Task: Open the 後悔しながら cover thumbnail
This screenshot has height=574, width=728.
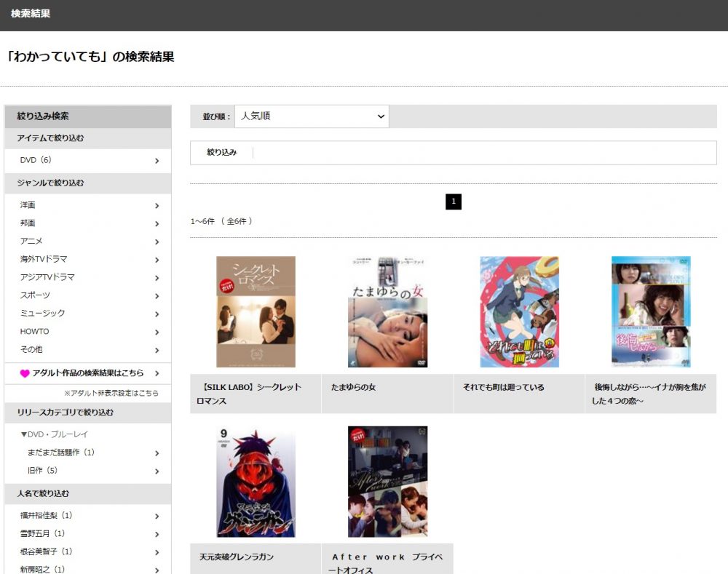Action: (x=651, y=312)
